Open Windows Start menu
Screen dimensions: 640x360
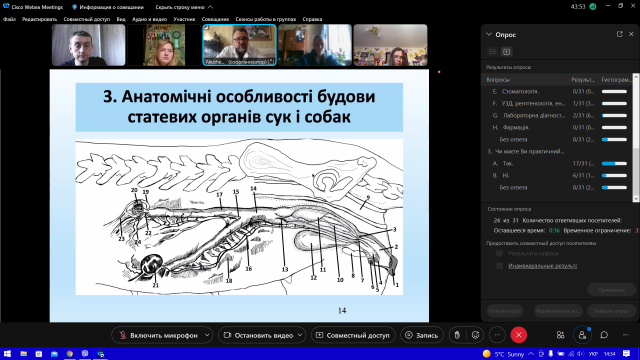pyautogui.click(x=7, y=353)
